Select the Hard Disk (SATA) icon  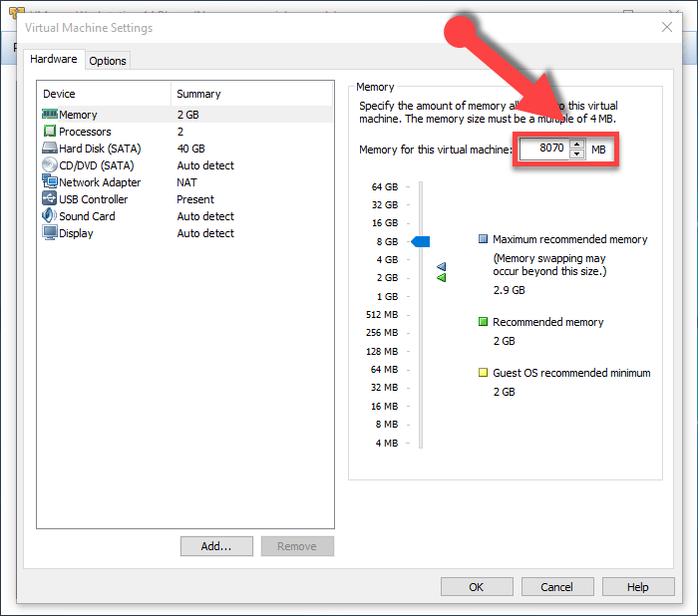50,149
